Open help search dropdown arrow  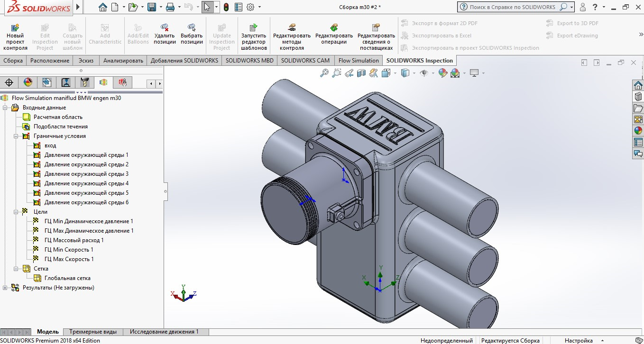pos(572,7)
